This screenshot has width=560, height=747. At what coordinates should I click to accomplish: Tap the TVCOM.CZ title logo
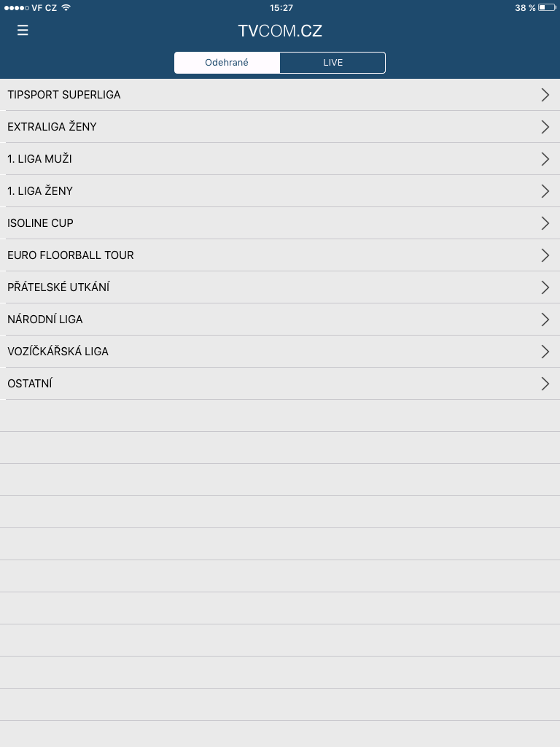click(x=280, y=31)
